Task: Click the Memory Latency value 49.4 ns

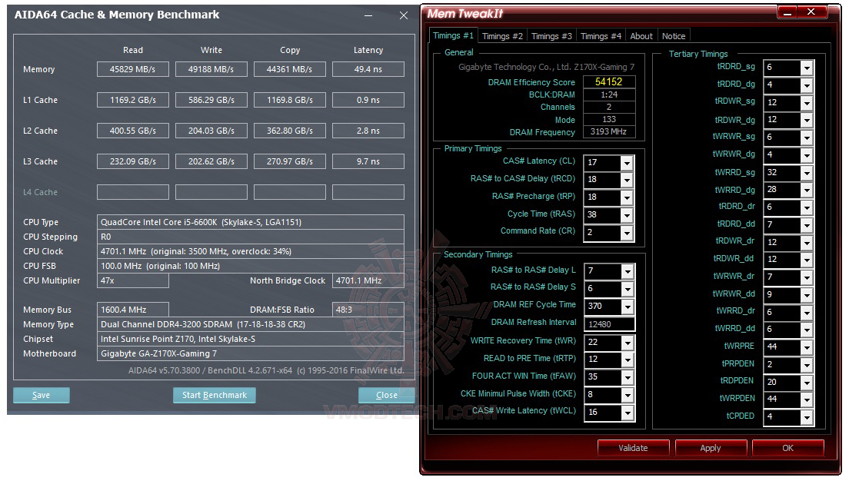Action: point(368,69)
